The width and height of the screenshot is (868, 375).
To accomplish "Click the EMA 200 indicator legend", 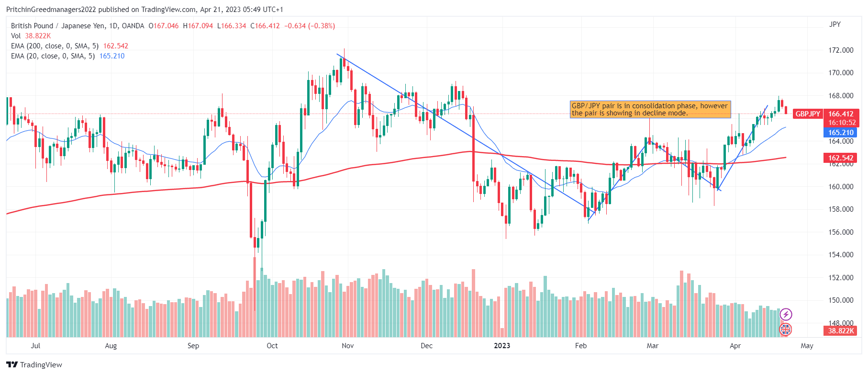I will coord(69,46).
